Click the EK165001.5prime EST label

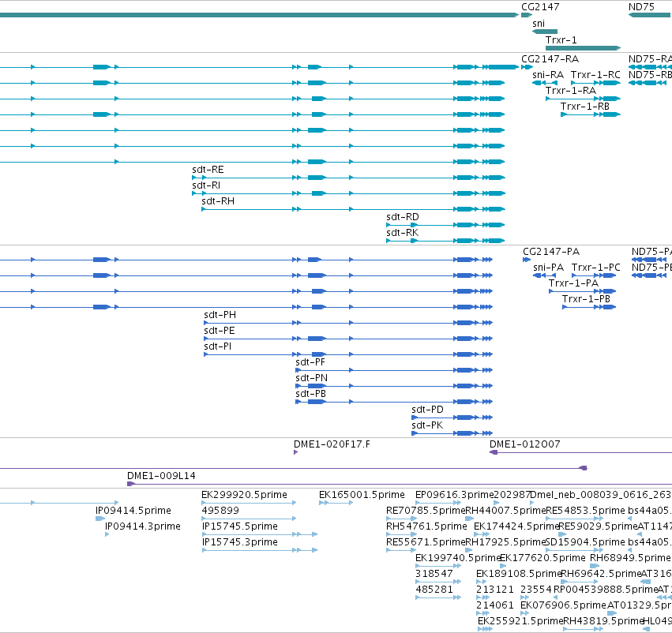point(362,495)
